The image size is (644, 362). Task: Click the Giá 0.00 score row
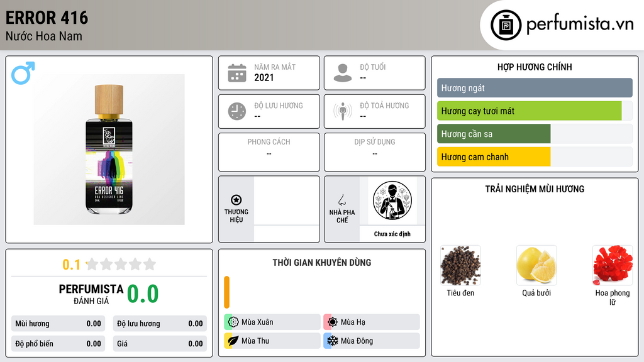[160, 344]
